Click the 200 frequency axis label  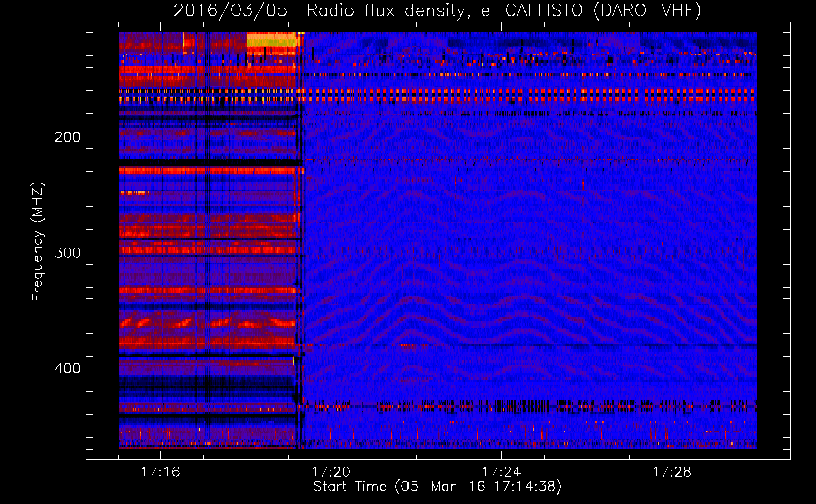click(x=68, y=137)
